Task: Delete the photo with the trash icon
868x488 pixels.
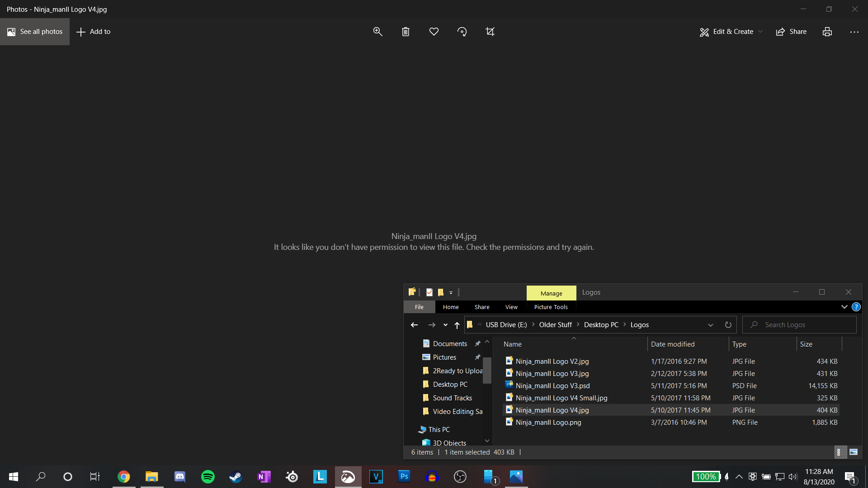Action: pos(406,32)
